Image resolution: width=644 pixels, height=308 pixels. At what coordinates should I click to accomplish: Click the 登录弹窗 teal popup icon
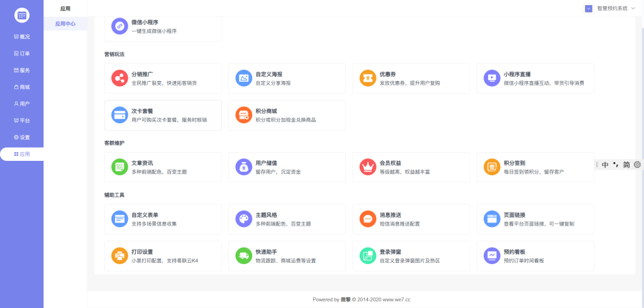click(368, 256)
